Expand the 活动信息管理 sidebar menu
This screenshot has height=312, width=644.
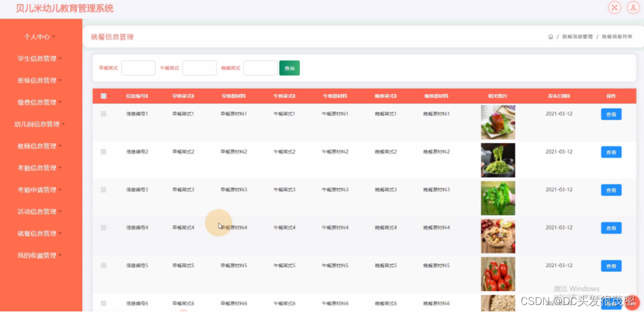point(40,212)
